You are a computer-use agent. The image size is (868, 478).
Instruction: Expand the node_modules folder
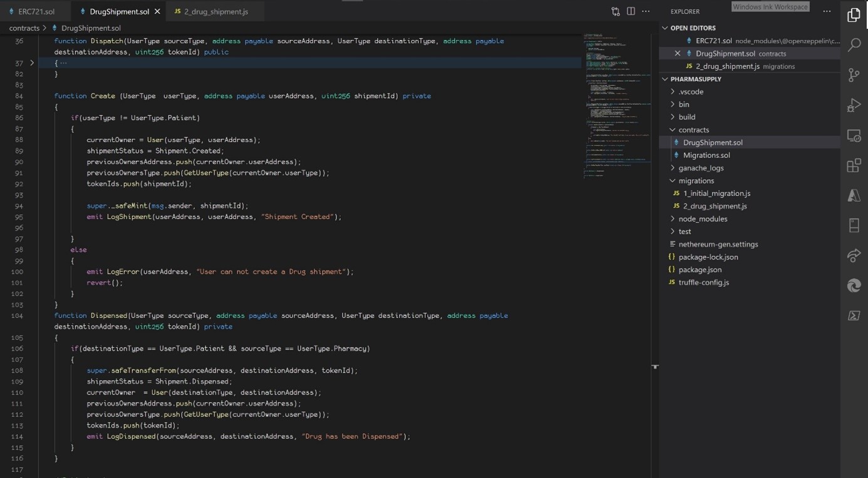coord(703,218)
